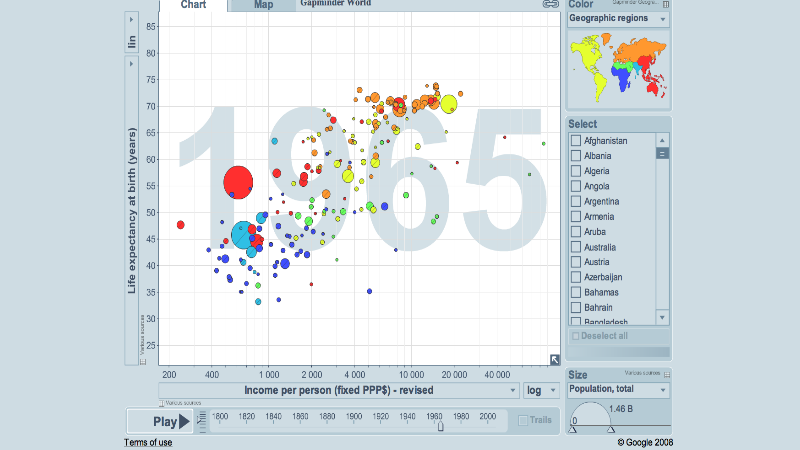Enable the Trails checkbox
800x450 pixels.
click(523, 421)
